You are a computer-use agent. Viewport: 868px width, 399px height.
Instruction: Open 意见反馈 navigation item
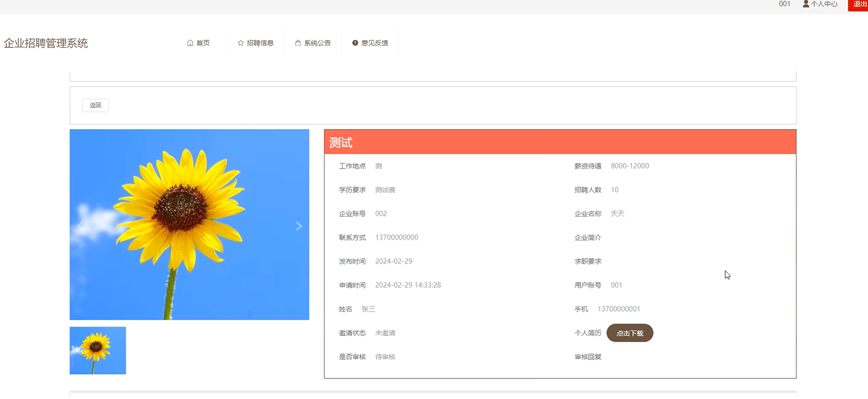pyautogui.click(x=374, y=43)
